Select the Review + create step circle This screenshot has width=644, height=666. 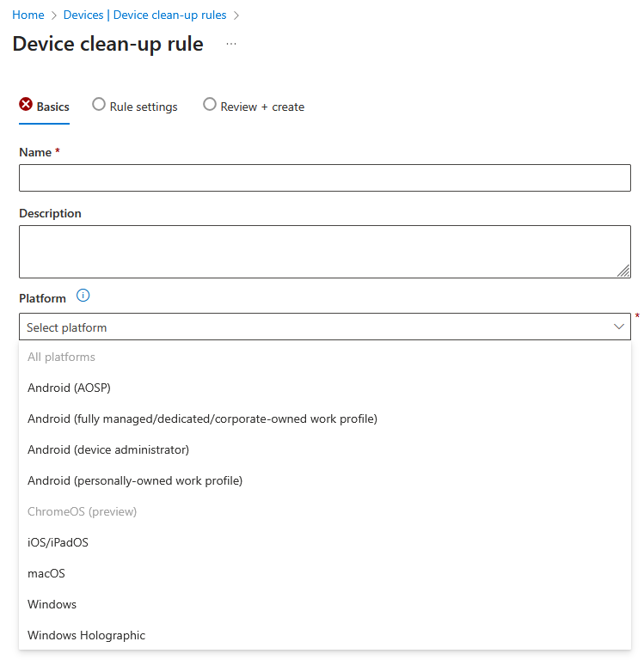[x=210, y=104]
